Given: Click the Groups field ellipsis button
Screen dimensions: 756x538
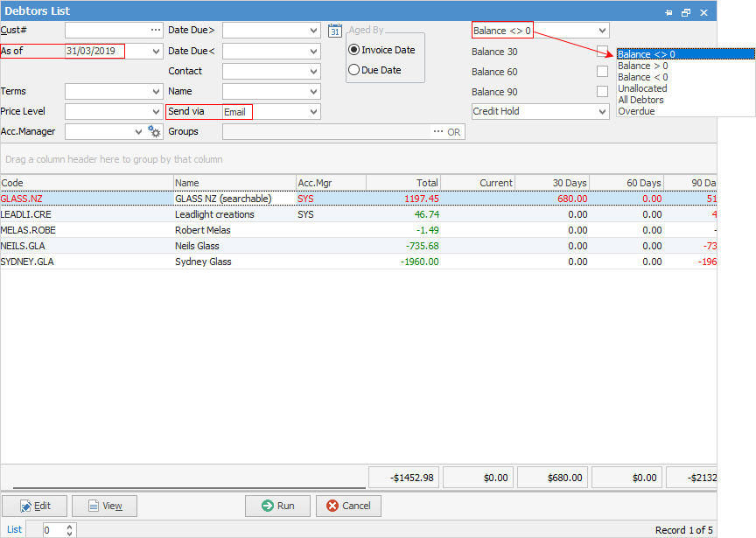Looking at the screenshot, I should (x=438, y=132).
